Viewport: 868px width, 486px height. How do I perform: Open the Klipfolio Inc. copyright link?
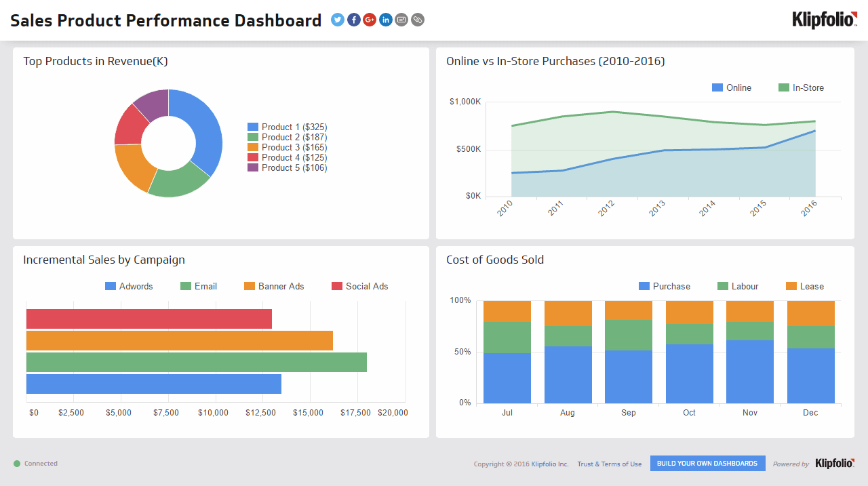click(x=549, y=464)
